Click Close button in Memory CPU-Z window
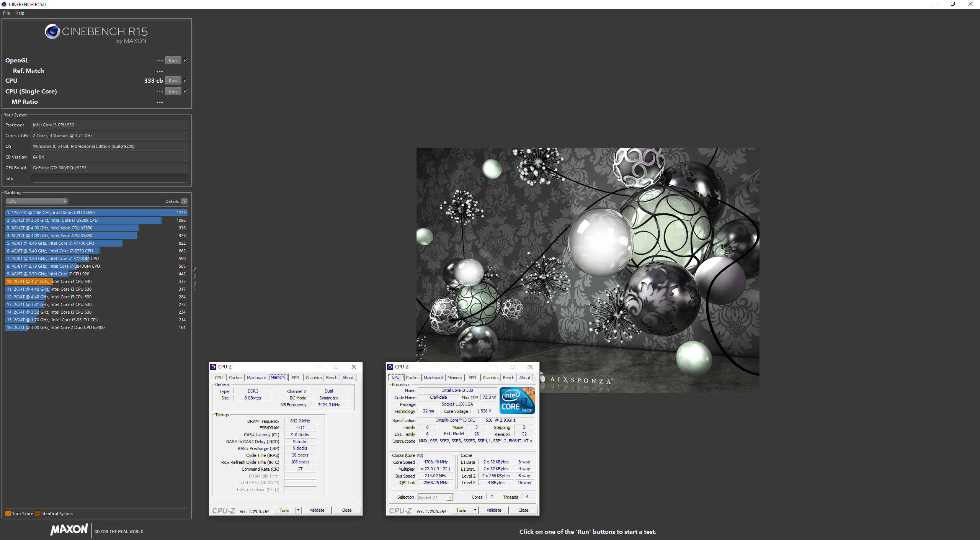980x540 pixels. (x=346, y=510)
